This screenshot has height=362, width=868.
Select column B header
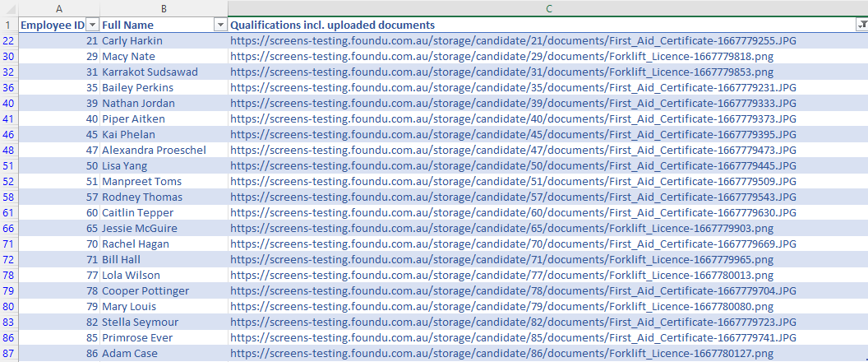pyautogui.click(x=164, y=7)
